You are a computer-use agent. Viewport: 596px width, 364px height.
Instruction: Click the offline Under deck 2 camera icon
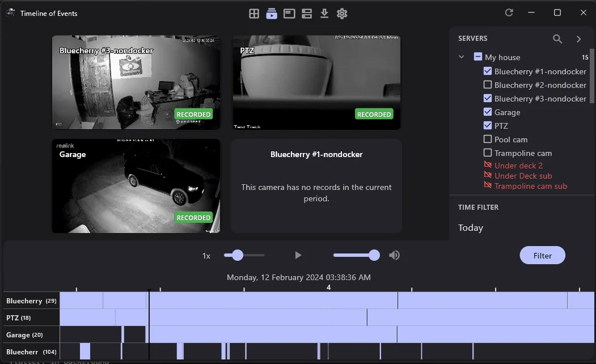pos(488,164)
